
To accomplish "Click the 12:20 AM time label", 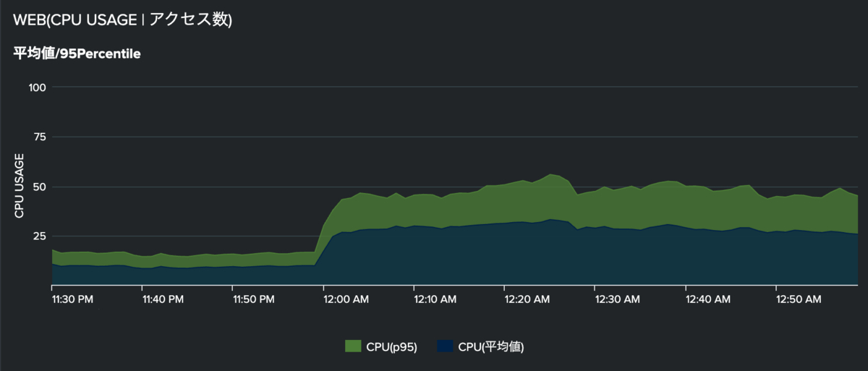I will point(529,299).
